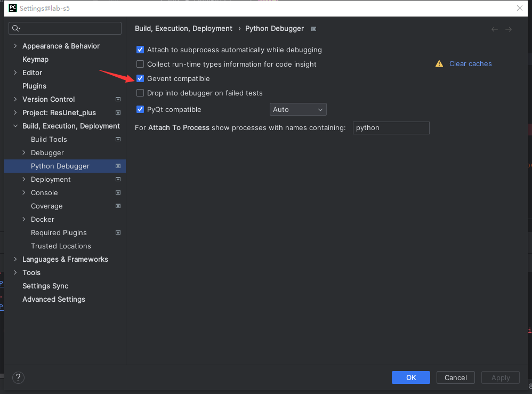Expand the Console subsection

pyautogui.click(x=24, y=193)
